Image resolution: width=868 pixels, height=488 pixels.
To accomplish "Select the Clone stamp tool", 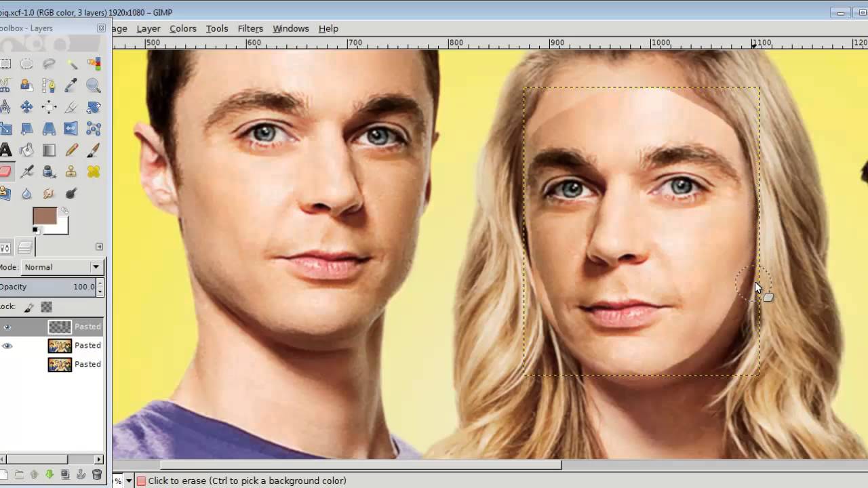I will pyautogui.click(x=71, y=172).
